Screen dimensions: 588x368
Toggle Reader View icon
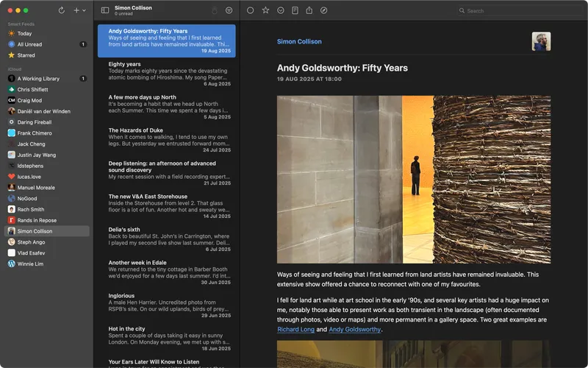click(295, 10)
